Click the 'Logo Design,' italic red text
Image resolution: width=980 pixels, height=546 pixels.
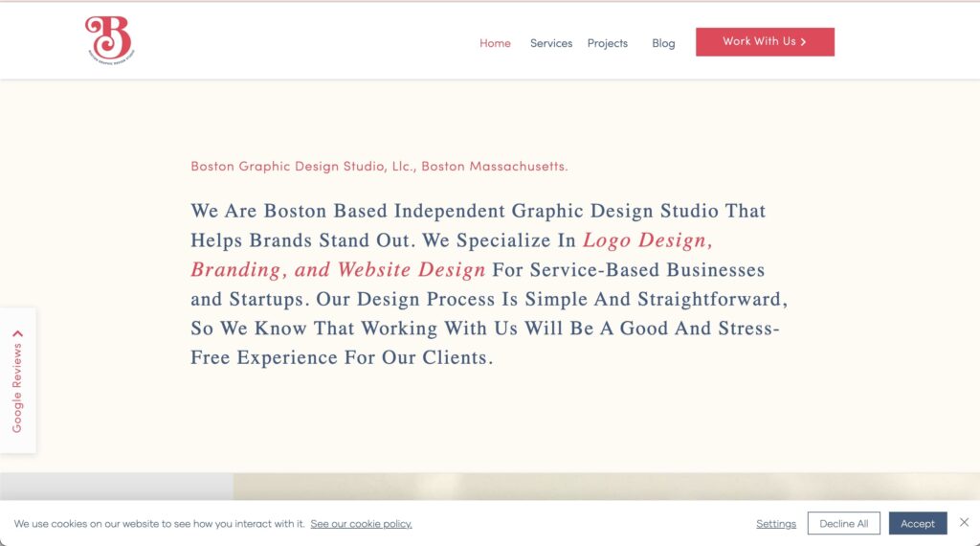coord(648,240)
